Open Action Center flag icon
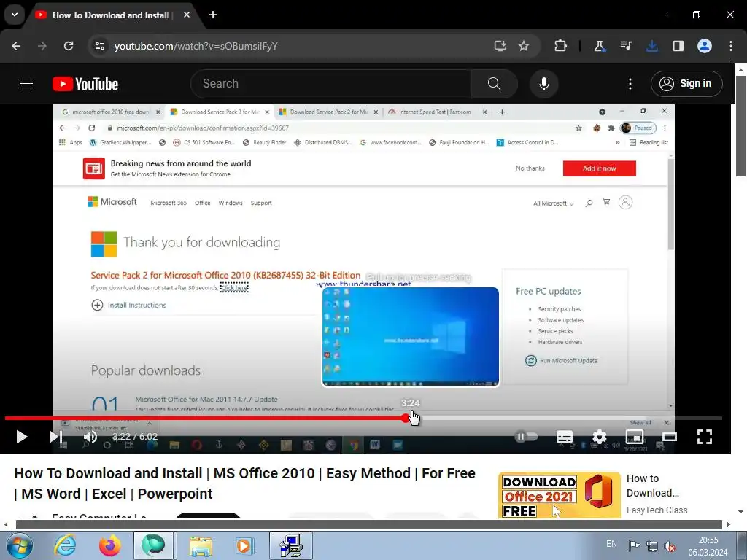The height and width of the screenshot is (560, 747). coord(634,545)
